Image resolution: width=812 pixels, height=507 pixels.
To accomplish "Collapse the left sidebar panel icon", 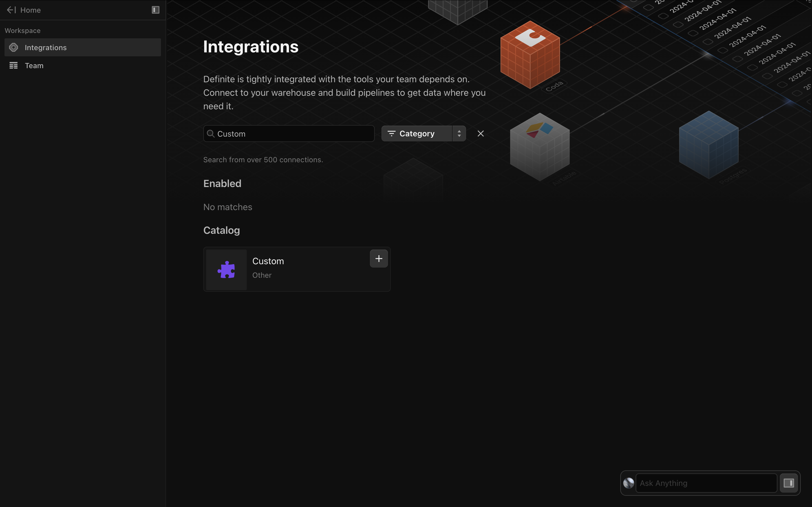I will click(x=155, y=10).
